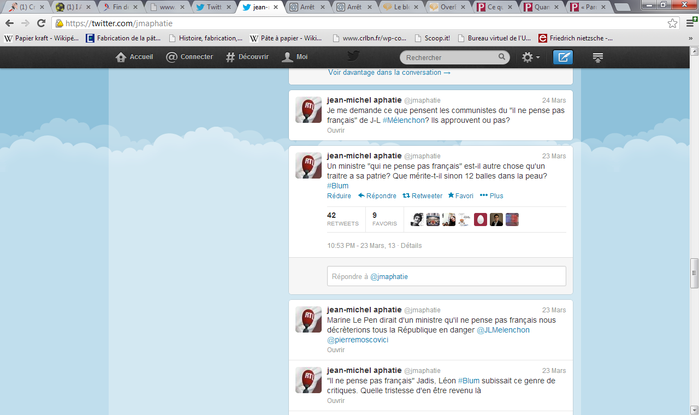Collapse the tweet with Réduire
This screenshot has width=699, height=415.
[339, 196]
